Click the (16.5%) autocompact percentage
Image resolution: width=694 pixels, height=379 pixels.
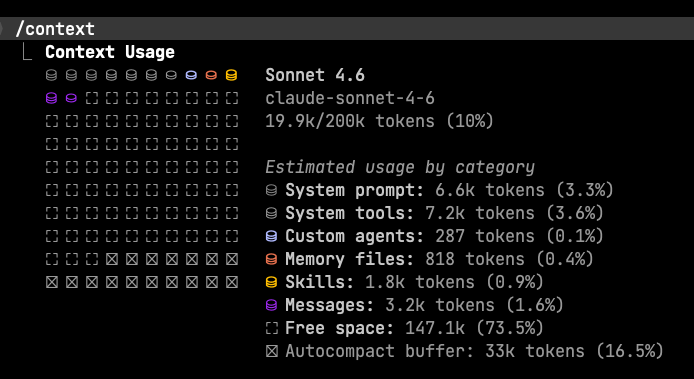pos(630,352)
